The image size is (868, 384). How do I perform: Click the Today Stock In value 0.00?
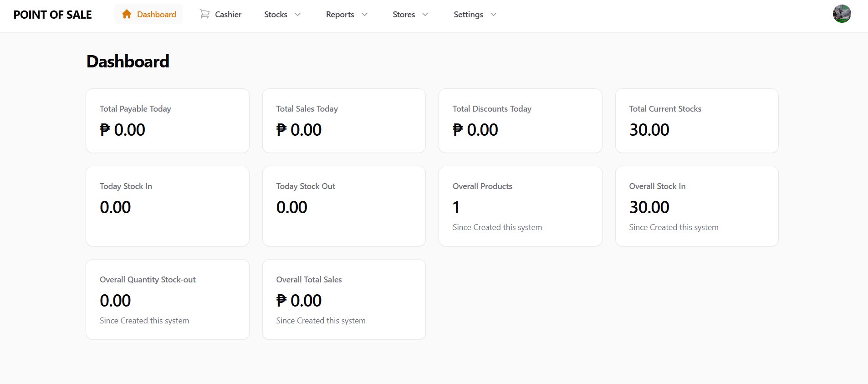115,207
